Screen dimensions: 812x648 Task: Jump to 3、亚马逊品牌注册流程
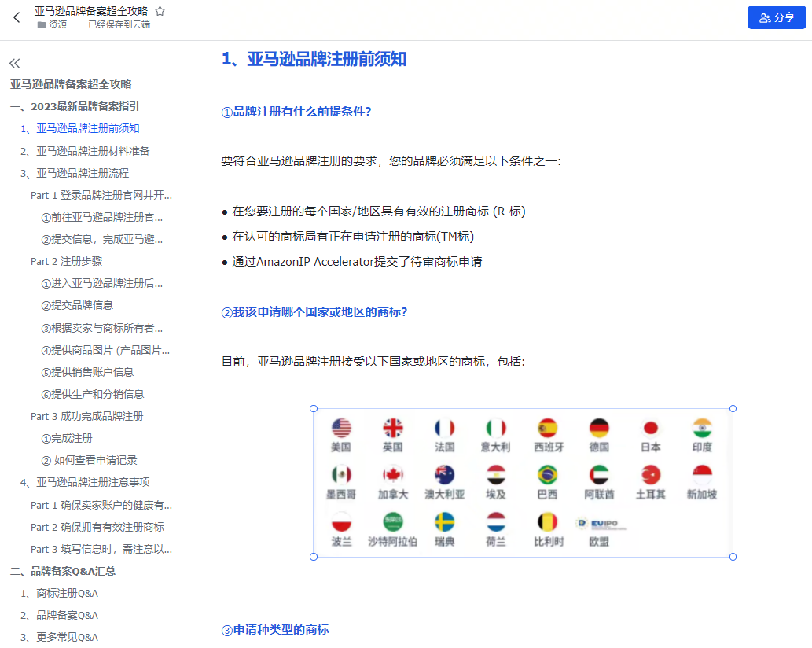click(75, 173)
